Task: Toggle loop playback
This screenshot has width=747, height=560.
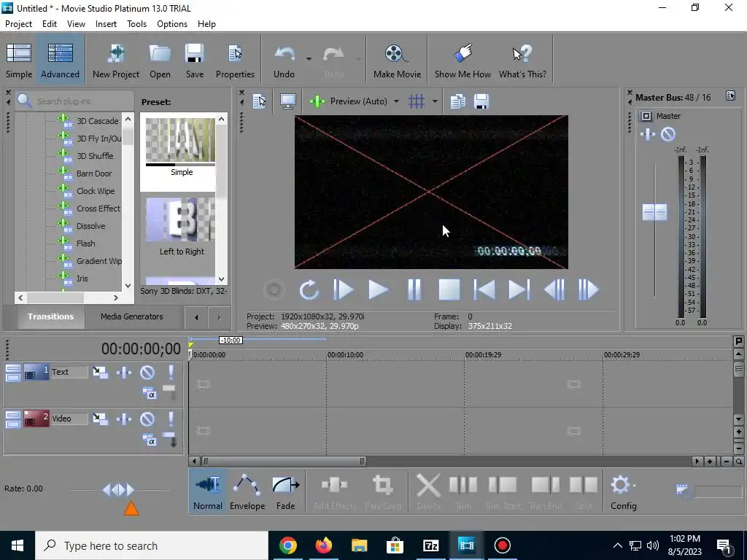Action: click(309, 289)
